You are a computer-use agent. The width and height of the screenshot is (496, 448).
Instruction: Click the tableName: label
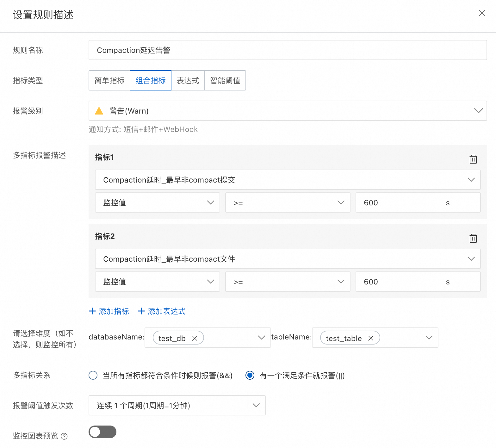(291, 337)
